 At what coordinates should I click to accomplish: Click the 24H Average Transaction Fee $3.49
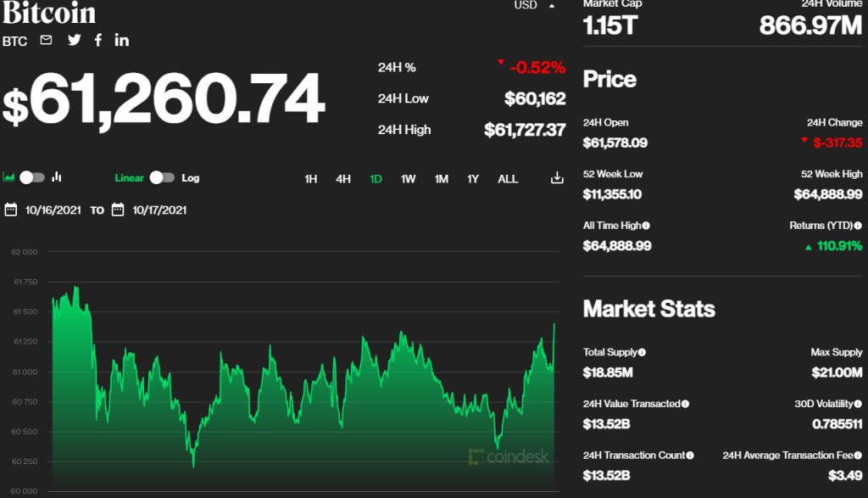[x=845, y=476]
